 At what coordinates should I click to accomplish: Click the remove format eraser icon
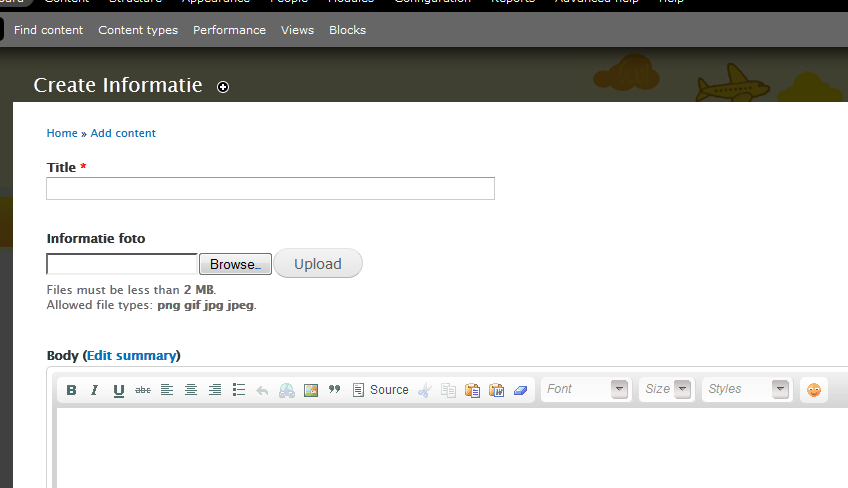520,390
